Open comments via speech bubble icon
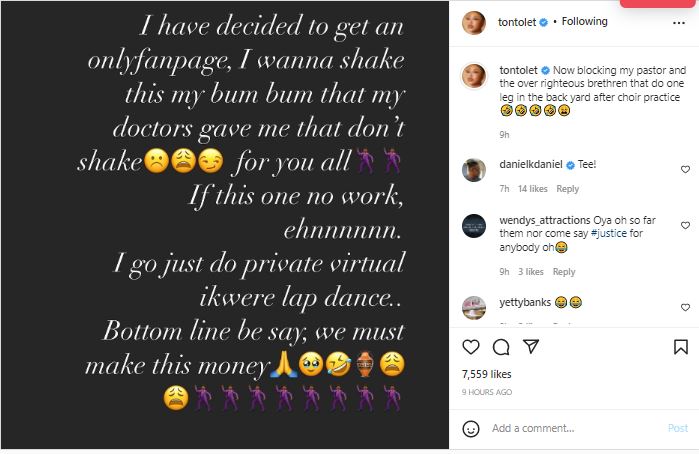Screen dimensions: 699x454 pyautogui.click(x=502, y=347)
